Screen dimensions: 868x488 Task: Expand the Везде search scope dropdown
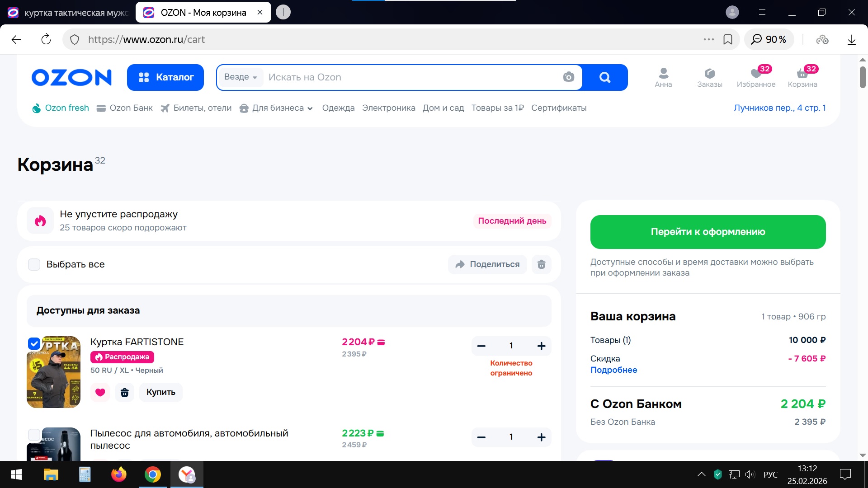click(x=241, y=77)
